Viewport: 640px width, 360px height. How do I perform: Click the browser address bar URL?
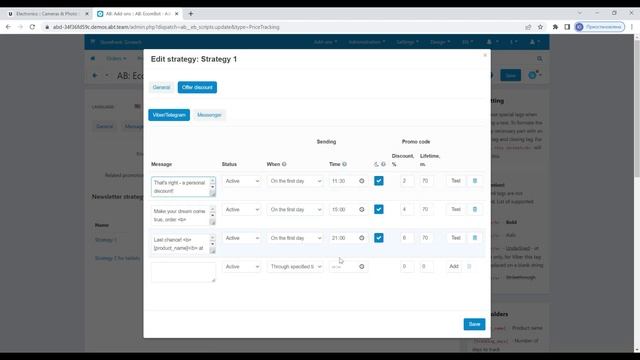point(166,27)
